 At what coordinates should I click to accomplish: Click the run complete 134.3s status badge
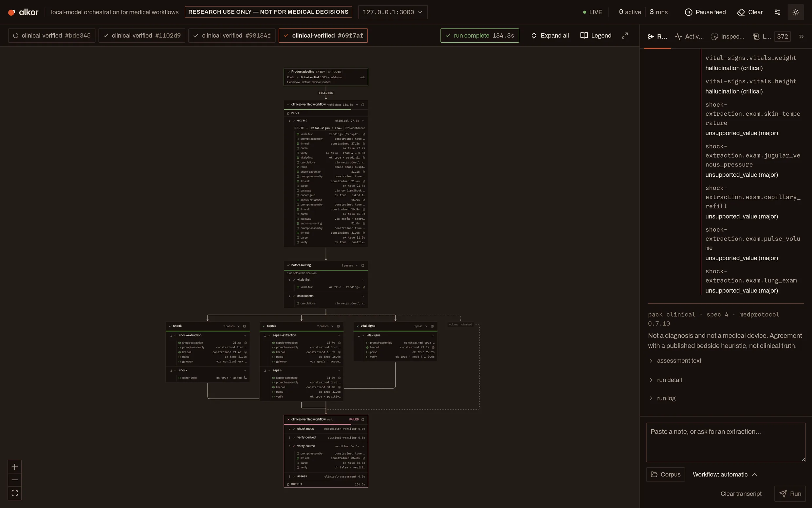coord(479,36)
